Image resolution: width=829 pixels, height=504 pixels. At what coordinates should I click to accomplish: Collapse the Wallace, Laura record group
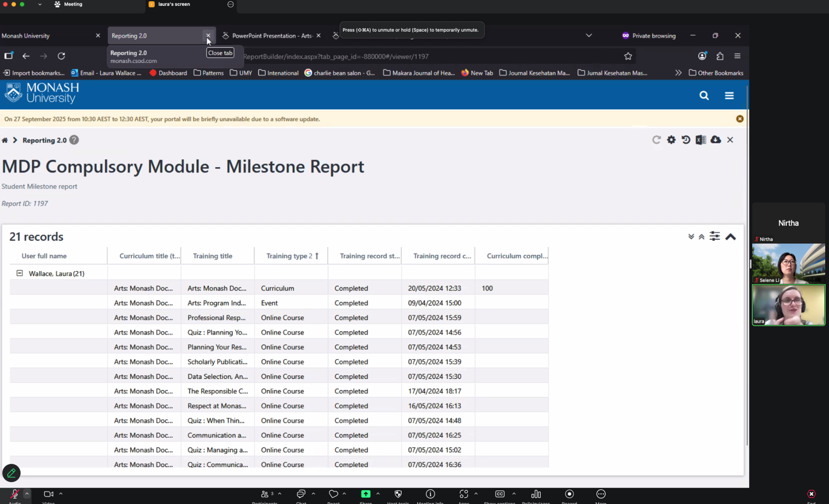coord(19,273)
